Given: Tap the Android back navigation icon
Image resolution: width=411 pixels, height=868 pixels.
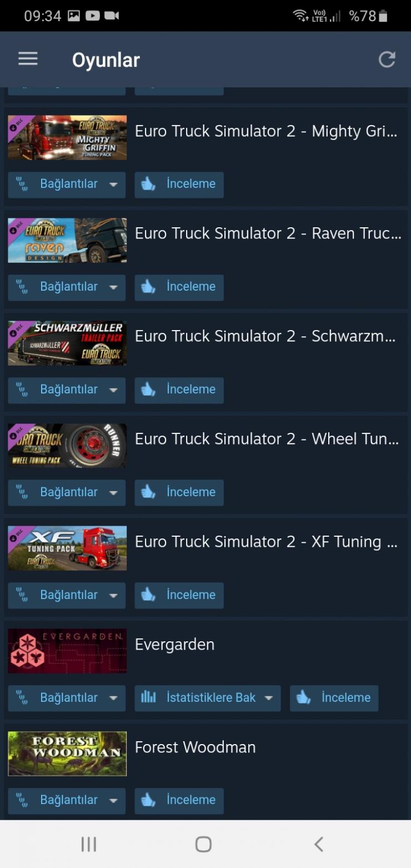Looking at the screenshot, I should point(318,844).
